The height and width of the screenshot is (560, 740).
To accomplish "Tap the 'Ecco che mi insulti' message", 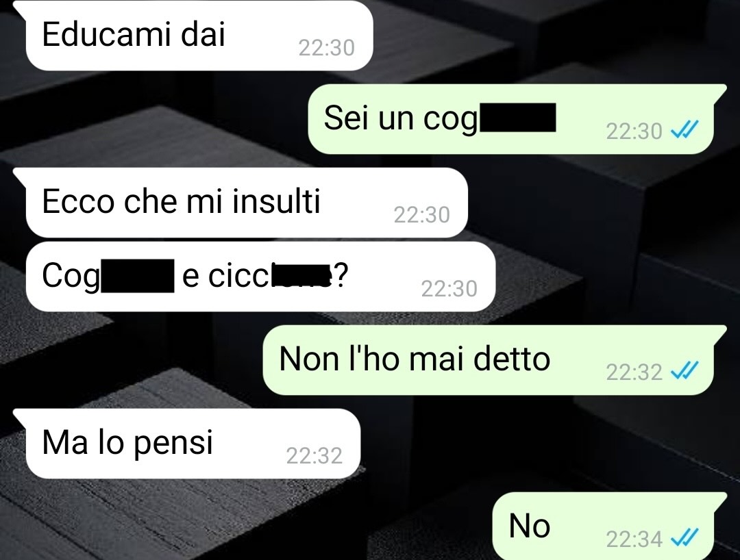I will pos(246,203).
